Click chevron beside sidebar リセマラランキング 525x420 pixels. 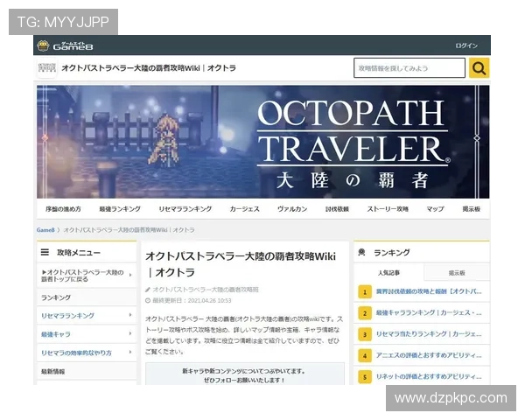click(x=130, y=315)
